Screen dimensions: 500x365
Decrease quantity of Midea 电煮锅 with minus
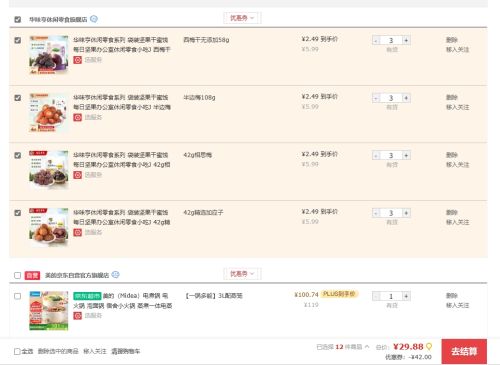tap(376, 296)
